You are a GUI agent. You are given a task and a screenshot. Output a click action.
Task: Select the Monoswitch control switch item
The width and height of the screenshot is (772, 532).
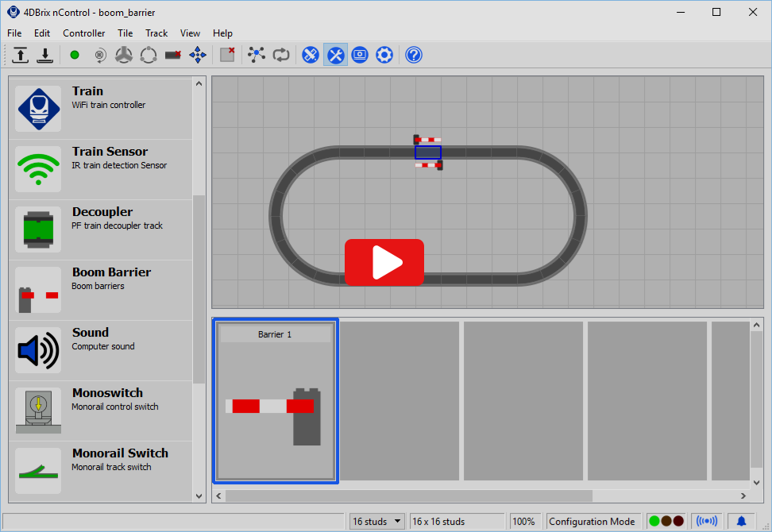(100, 411)
